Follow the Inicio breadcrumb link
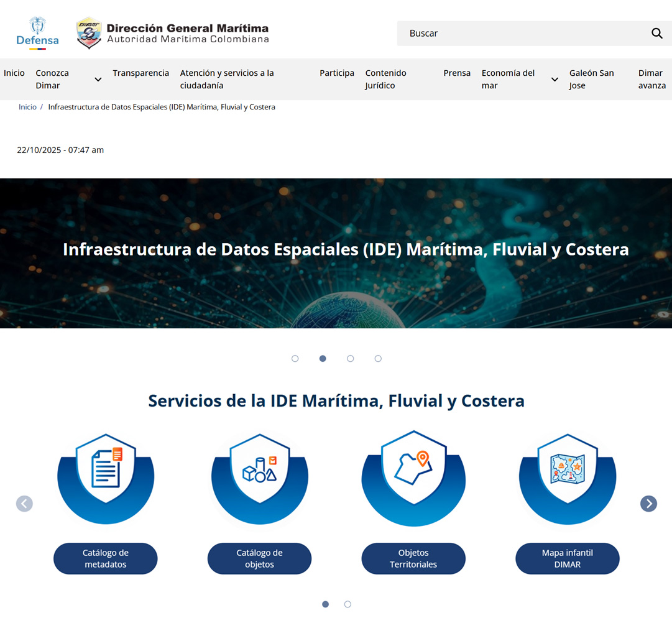The image size is (672, 623). (x=27, y=107)
